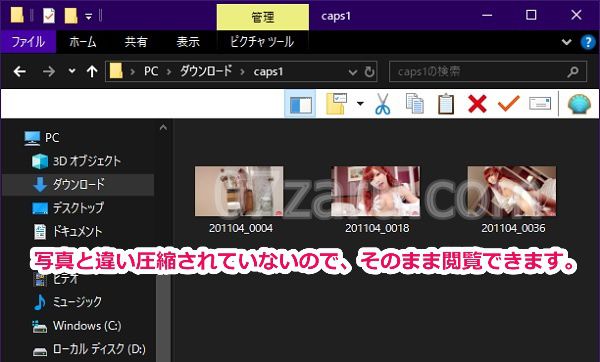This screenshot has width=600, height=362.
Task: Click the red X Delete icon
Action: click(477, 104)
